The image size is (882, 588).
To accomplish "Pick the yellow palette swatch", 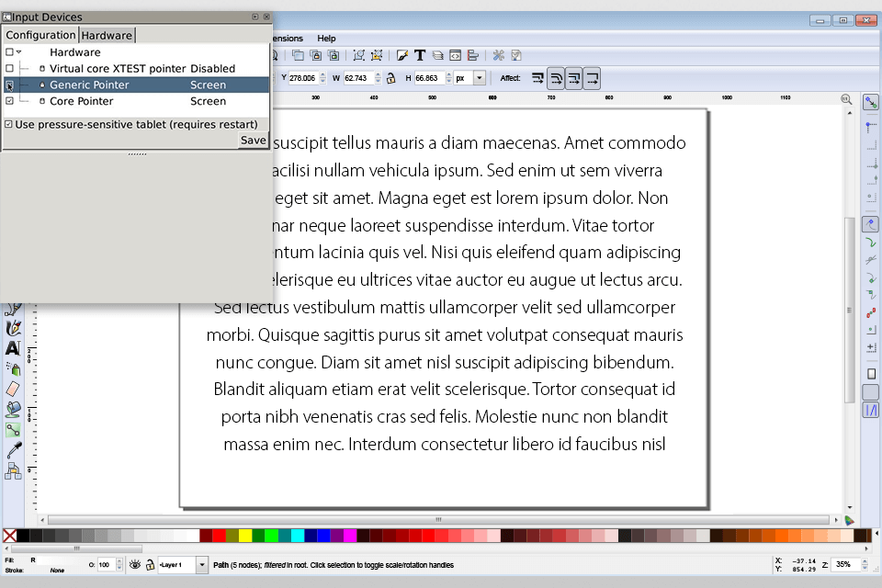I will coord(245,535).
